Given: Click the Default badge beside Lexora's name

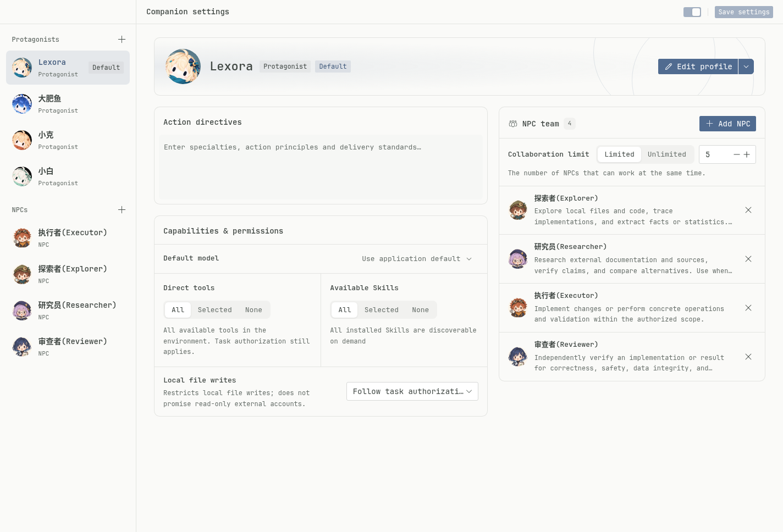Looking at the screenshot, I should pos(333,66).
